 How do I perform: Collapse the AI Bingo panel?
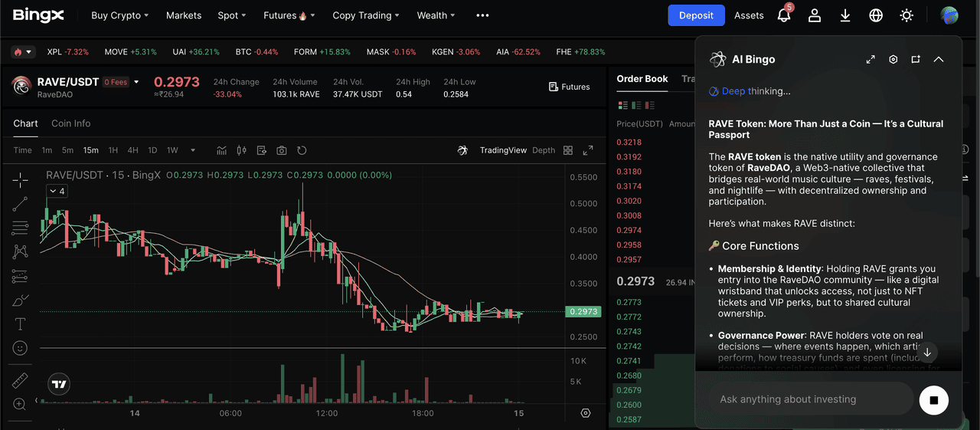pos(939,59)
